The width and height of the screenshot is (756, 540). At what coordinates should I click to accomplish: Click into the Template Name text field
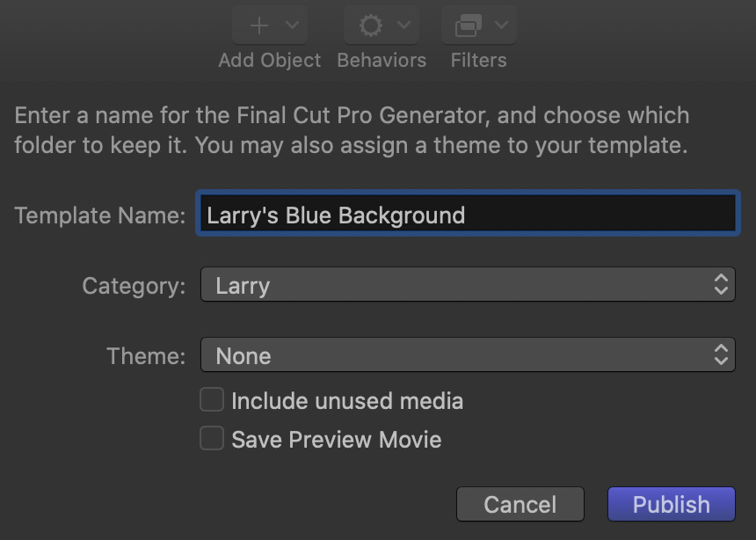[x=468, y=214]
